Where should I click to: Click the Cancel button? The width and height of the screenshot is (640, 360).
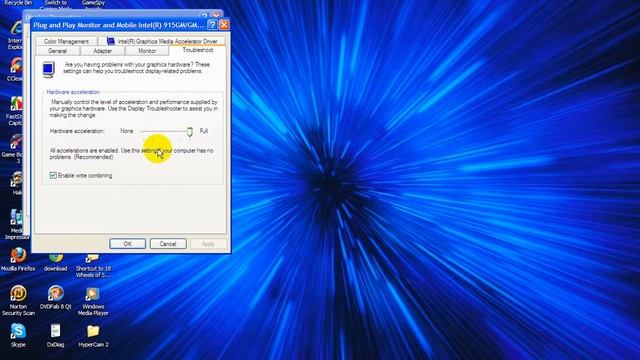coord(168,244)
